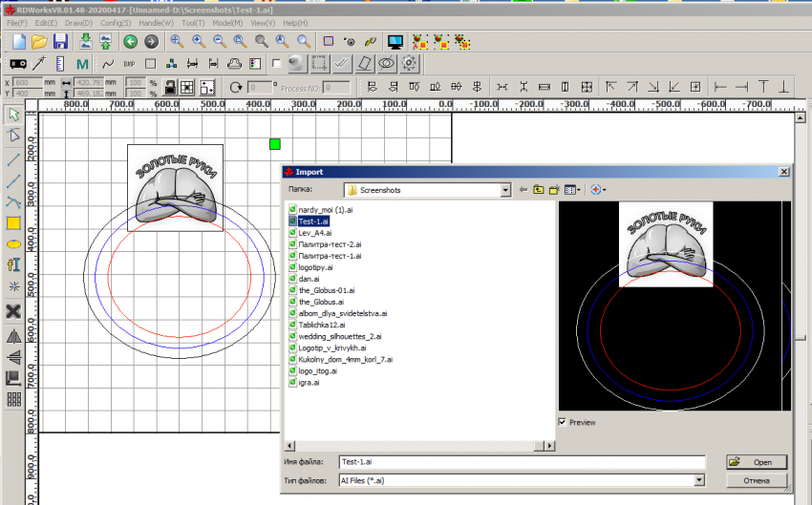Open the Draw(D) menu
Screen dimensions: 812x505
coord(79,22)
